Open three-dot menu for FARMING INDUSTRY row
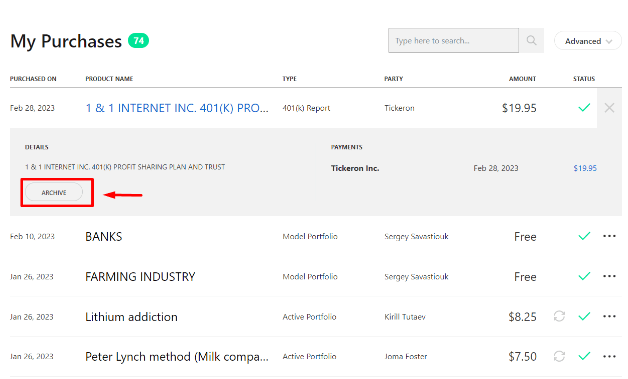Image resolution: width=628 pixels, height=379 pixels. pos(609,276)
